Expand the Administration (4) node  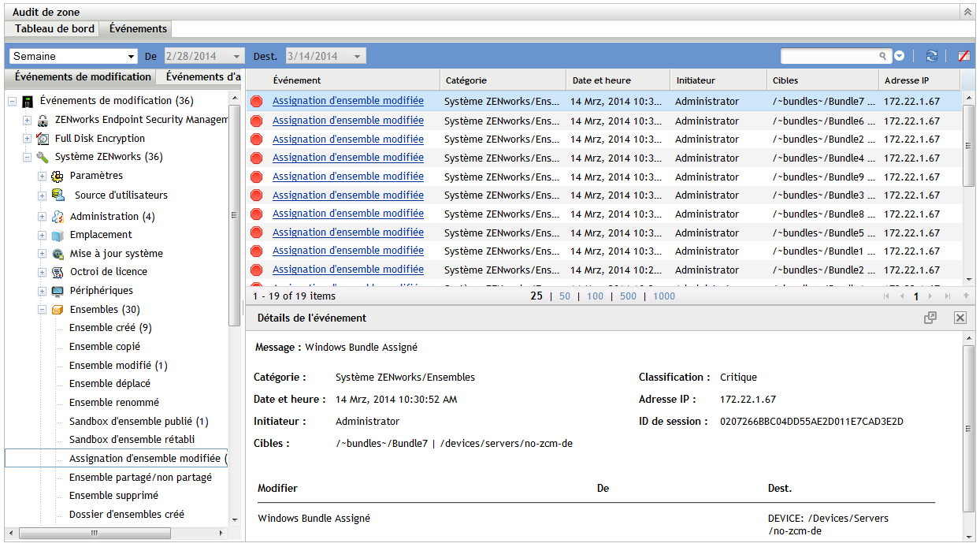coord(43,217)
